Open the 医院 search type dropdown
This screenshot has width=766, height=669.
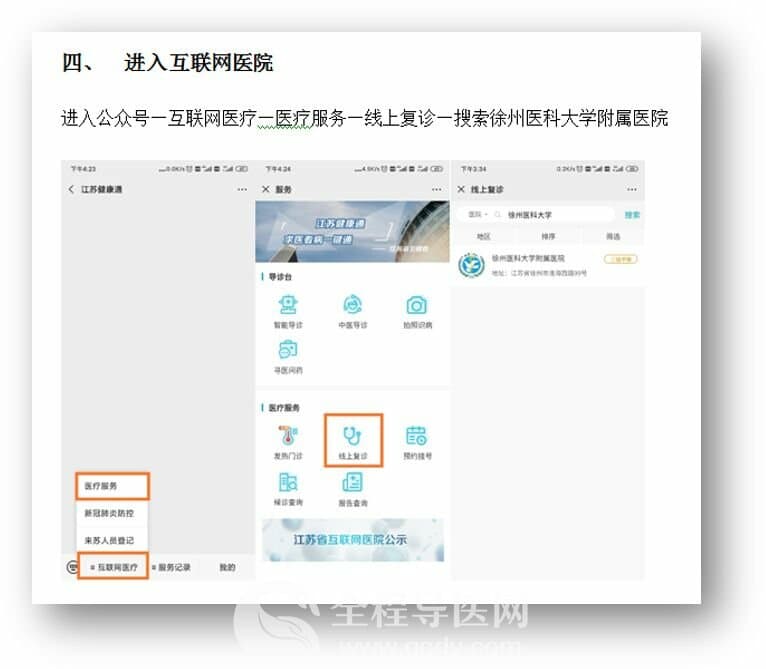pos(478,215)
